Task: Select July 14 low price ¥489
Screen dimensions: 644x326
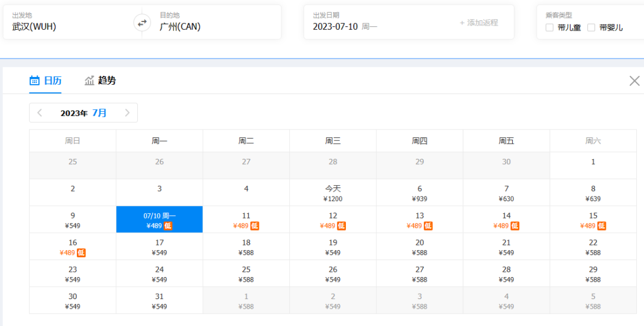Action: (506, 220)
